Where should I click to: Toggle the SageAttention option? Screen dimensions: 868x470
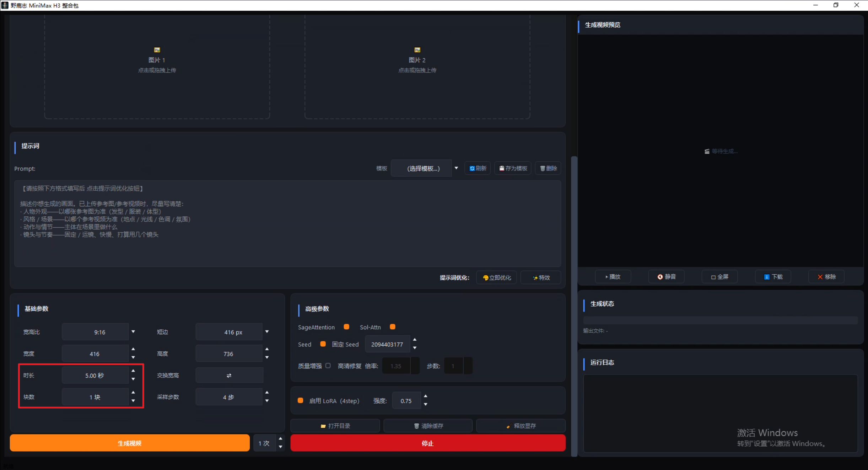(x=346, y=327)
